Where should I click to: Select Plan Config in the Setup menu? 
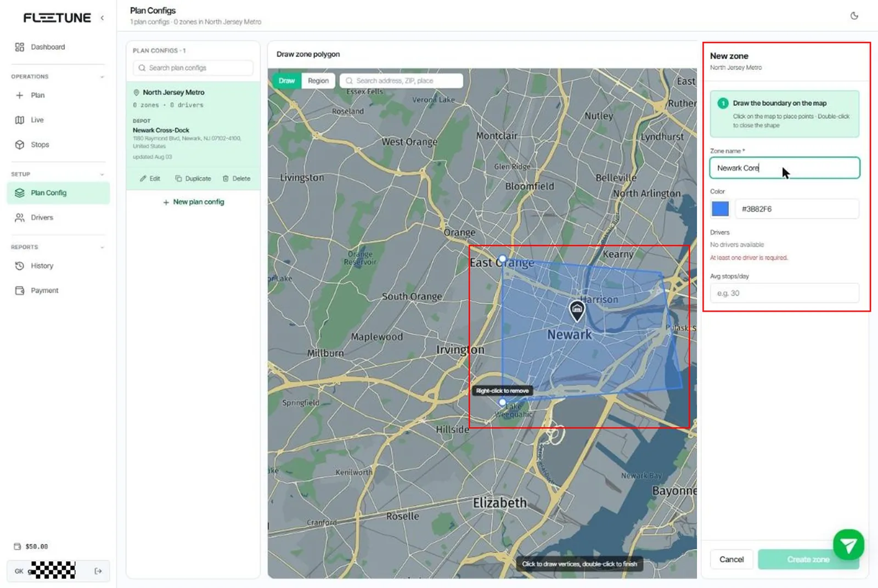pyautogui.click(x=58, y=193)
